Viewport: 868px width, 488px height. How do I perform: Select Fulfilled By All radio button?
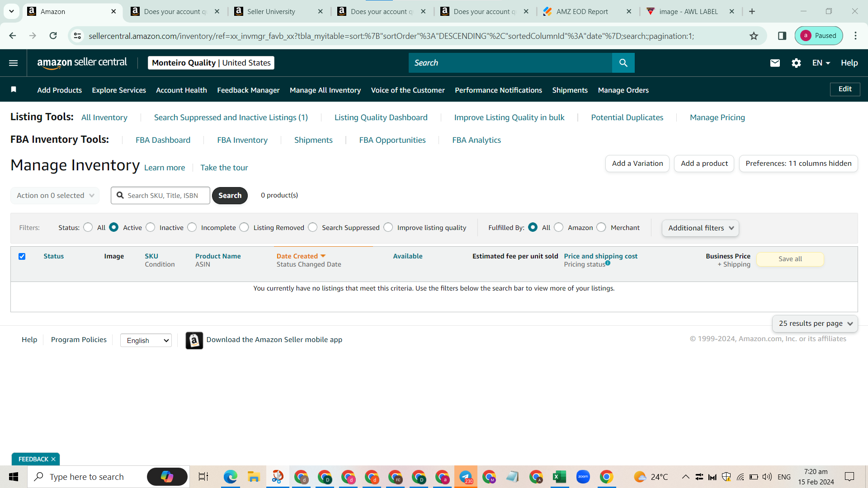coord(533,227)
